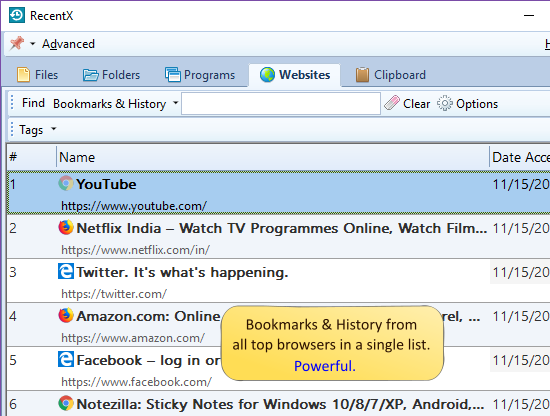
Task: Switch to the Folders tab
Action: tap(111, 75)
